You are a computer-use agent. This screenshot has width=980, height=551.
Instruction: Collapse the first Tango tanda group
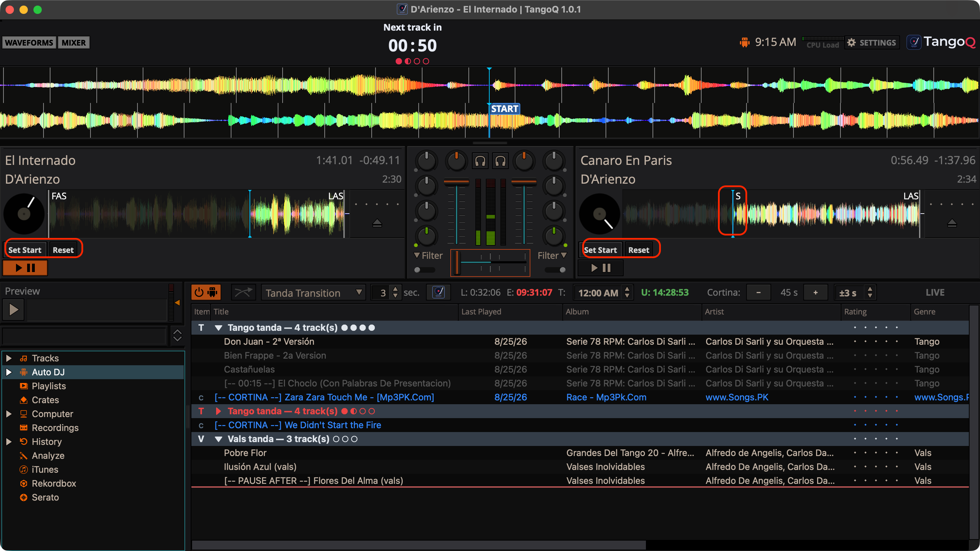pyautogui.click(x=218, y=328)
